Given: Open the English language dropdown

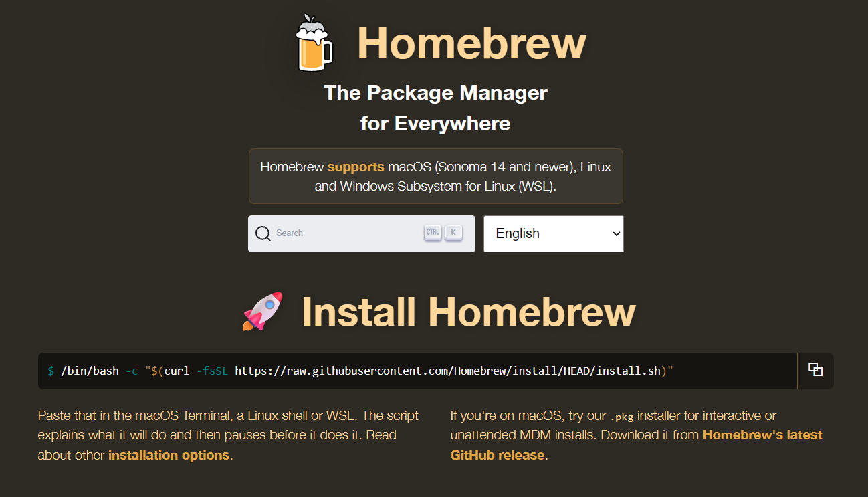Looking at the screenshot, I should click(554, 233).
